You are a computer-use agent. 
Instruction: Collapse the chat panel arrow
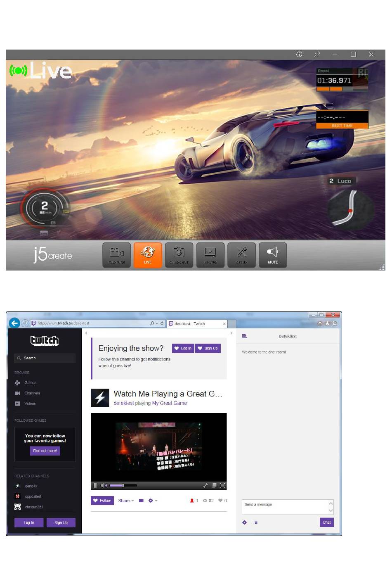click(x=231, y=333)
